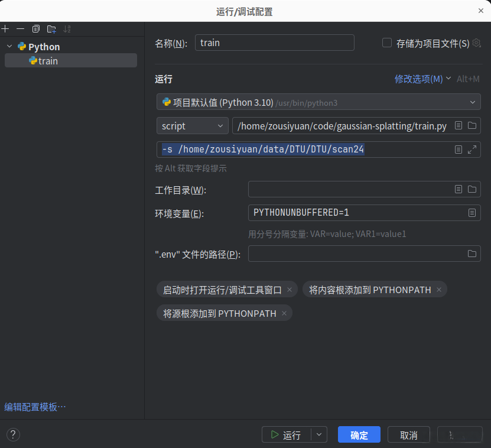Collapse the Python configuration group

pos(9,46)
